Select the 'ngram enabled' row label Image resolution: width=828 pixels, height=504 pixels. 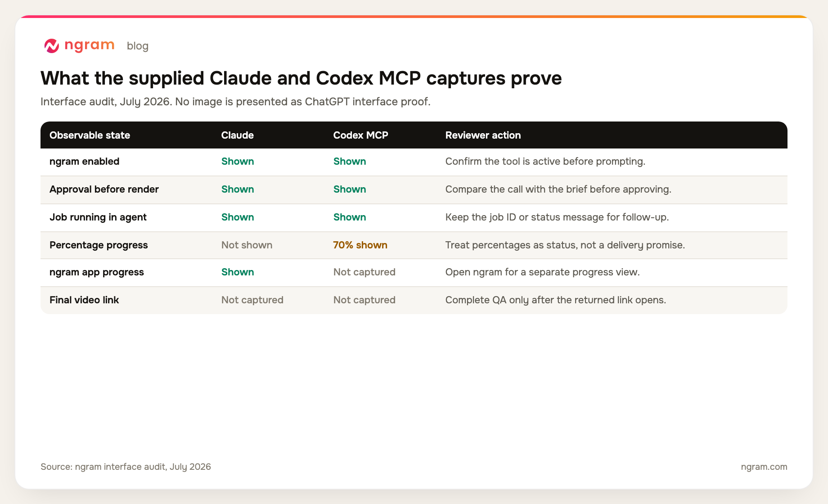(85, 161)
